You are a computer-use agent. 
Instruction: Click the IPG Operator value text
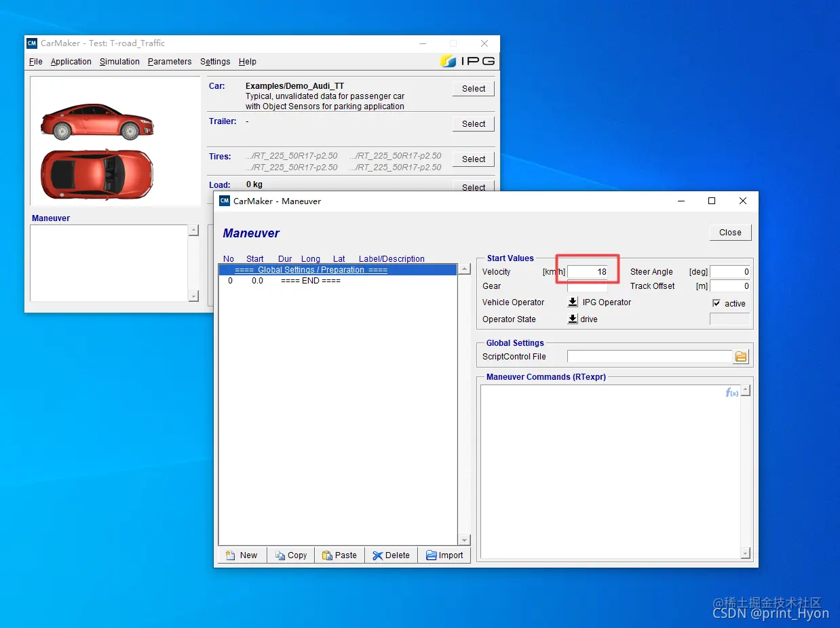tap(607, 302)
